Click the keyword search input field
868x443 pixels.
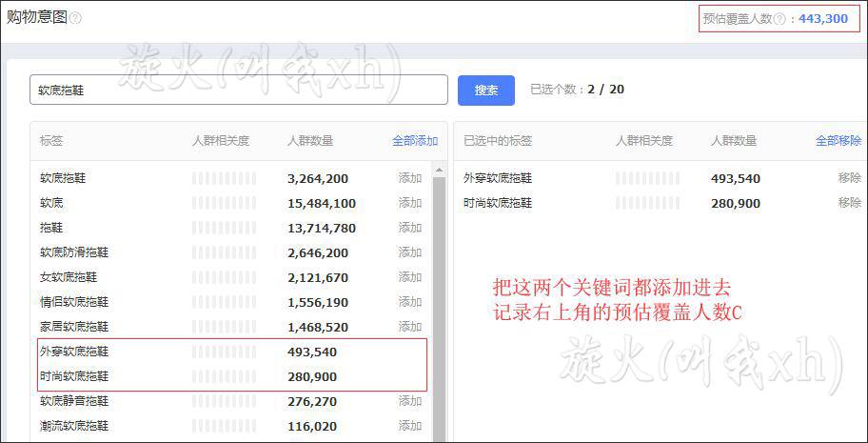coord(238,91)
